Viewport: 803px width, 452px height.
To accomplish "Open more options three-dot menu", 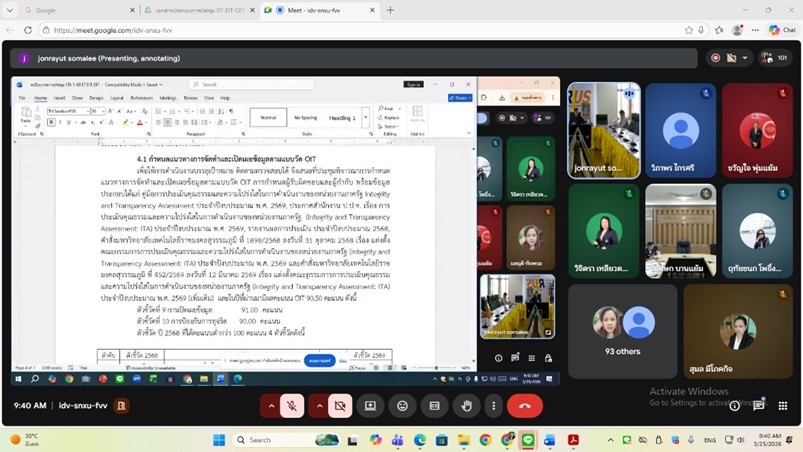I will [x=493, y=406].
